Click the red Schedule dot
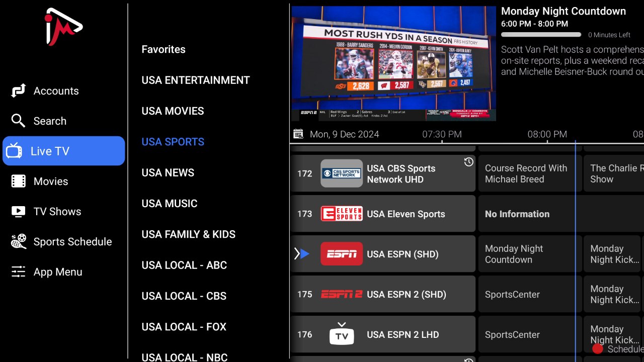 (x=598, y=348)
